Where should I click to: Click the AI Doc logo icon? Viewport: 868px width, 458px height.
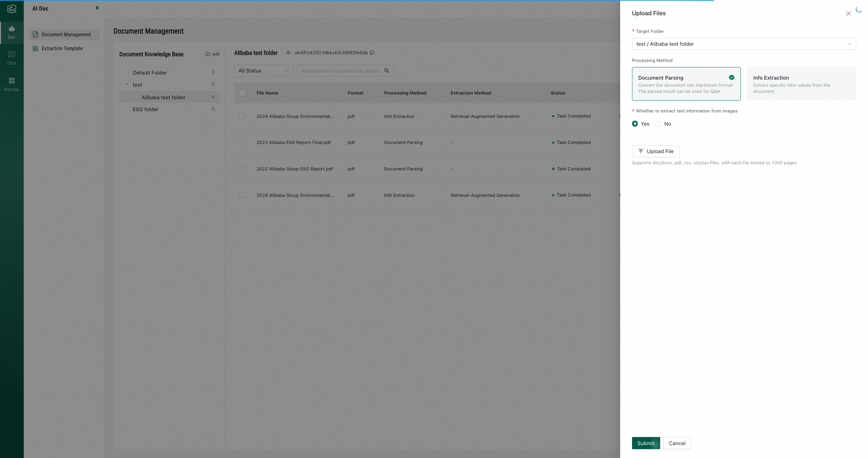12,9
